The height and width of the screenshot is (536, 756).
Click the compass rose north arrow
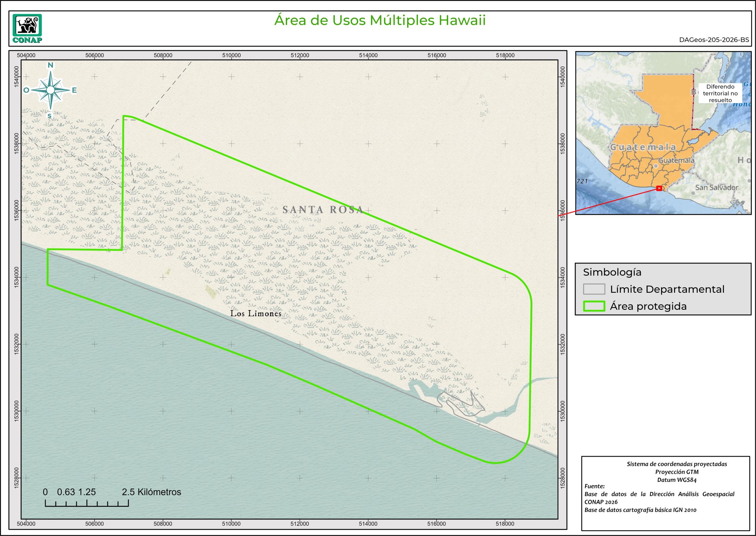tap(51, 90)
